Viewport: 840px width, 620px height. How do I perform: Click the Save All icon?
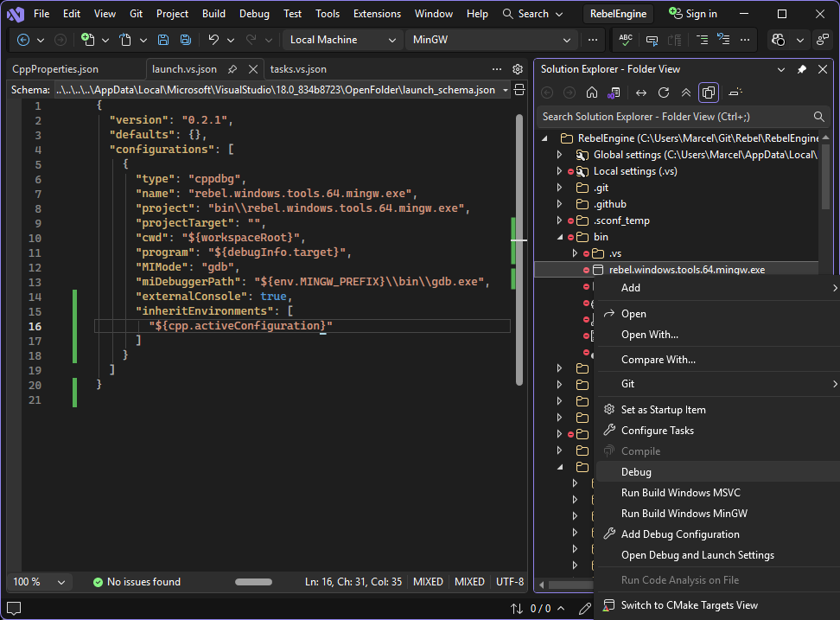click(x=185, y=40)
